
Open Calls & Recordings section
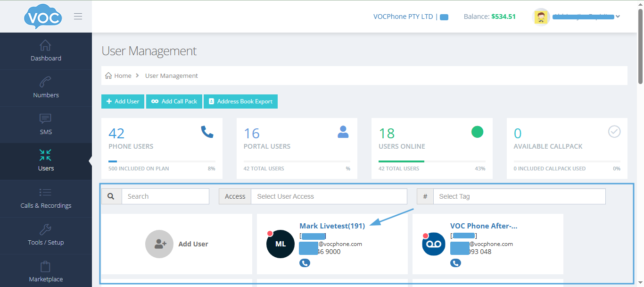click(x=46, y=198)
